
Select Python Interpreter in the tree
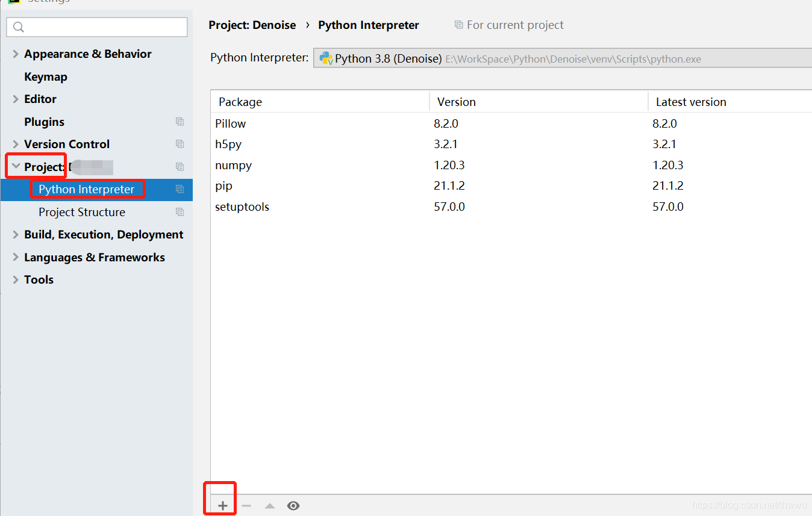click(87, 189)
